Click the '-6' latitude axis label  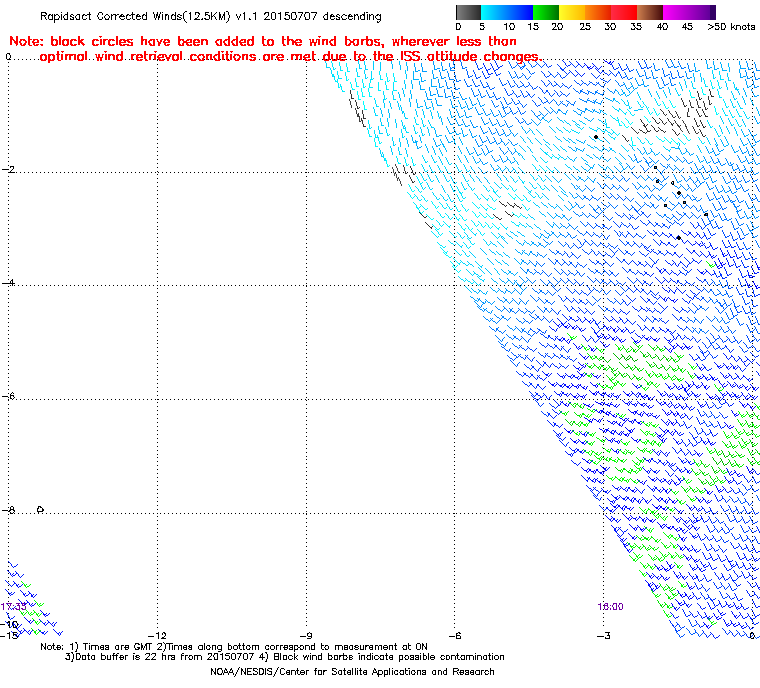tap(8, 396)
